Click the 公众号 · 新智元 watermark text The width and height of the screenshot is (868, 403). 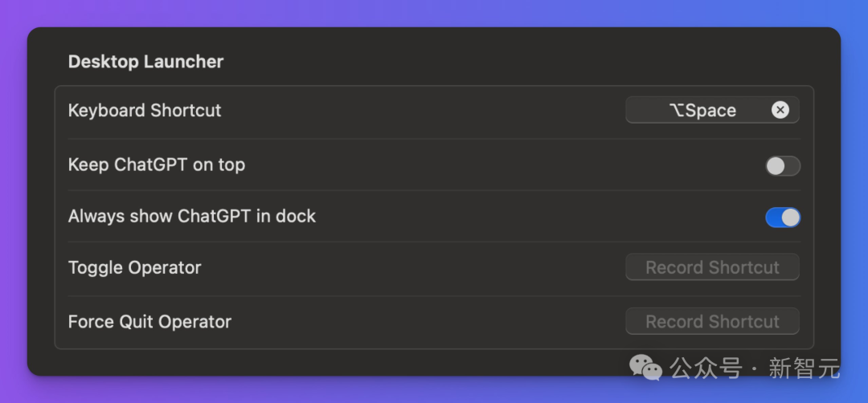[755, 368]
